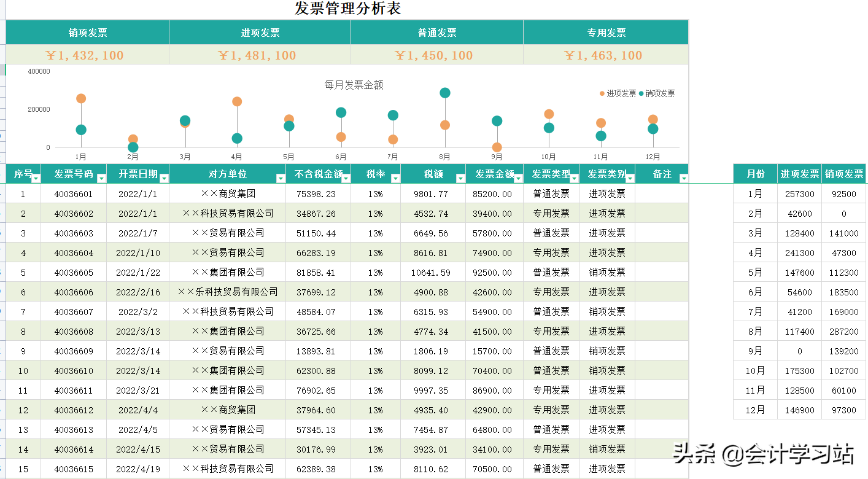Click the orange 4月 data point
The height and width of the screenshot is (479, 868).
[236, 101]
